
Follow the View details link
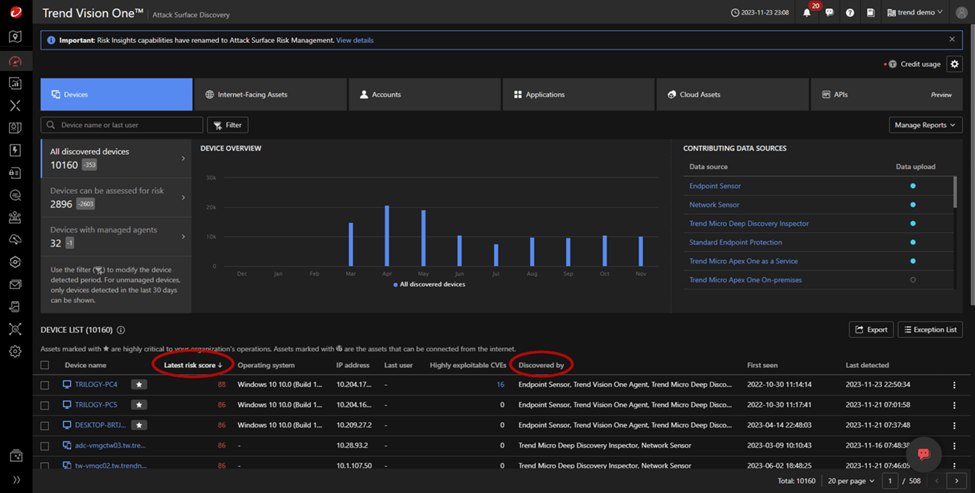pyautogui.click(x=355, y=40)
